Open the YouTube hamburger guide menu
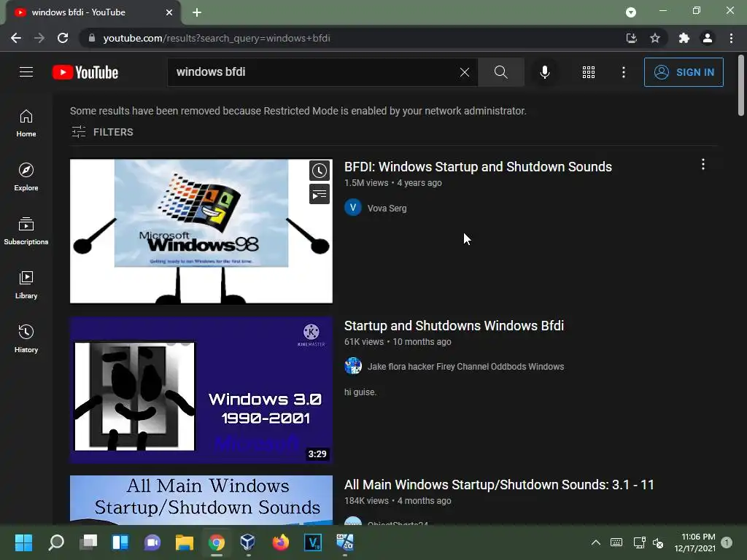The height and width of the screenshot is (560, 747). 26,72
